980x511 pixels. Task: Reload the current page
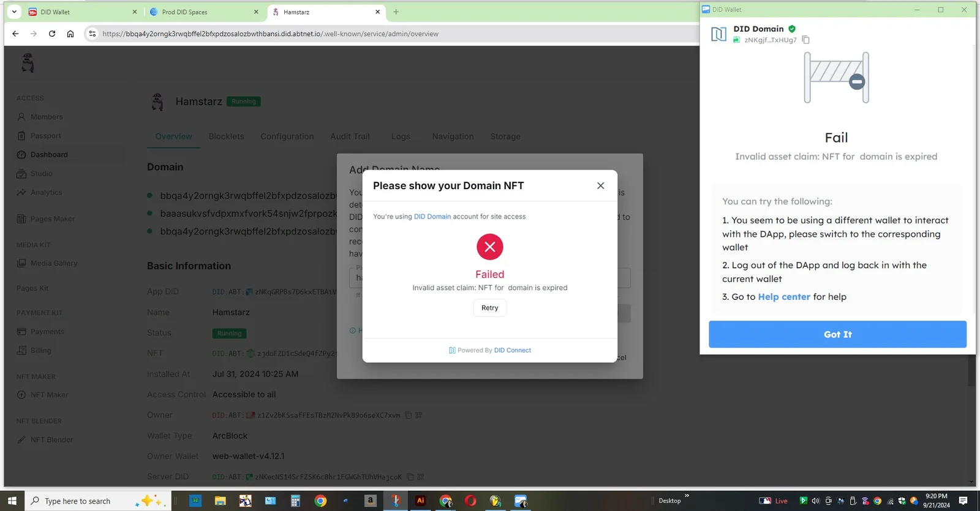coord(52,34)
